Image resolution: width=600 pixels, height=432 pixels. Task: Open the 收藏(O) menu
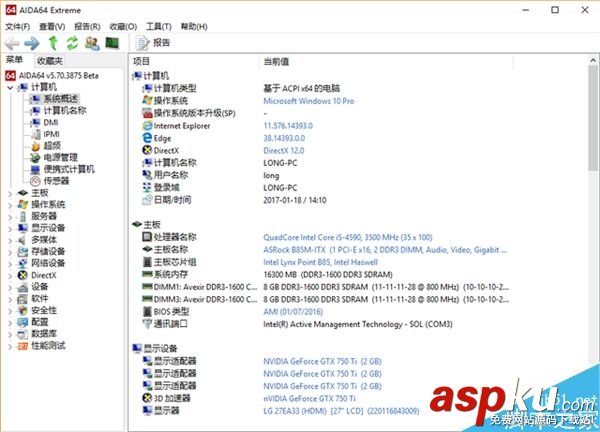point(123,26)
